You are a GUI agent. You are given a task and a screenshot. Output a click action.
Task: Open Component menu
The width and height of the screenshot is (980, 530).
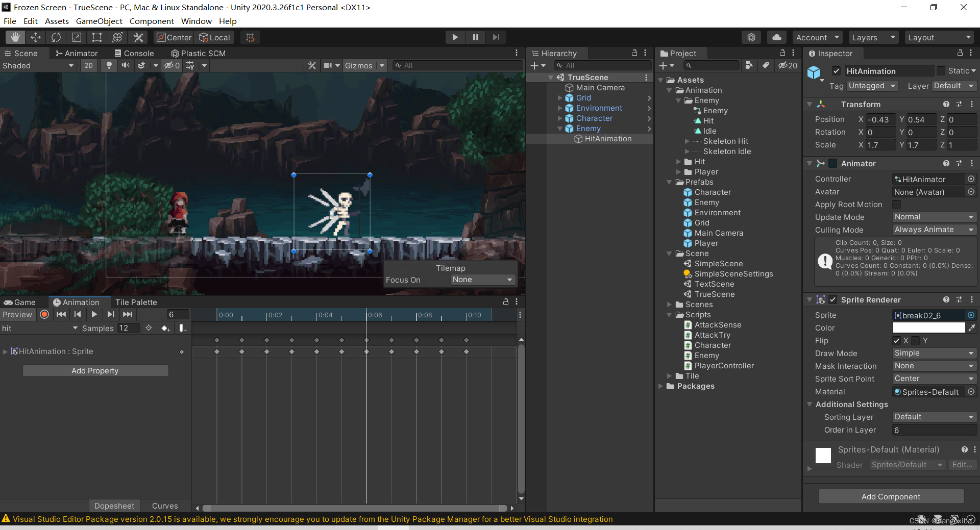[152, 21]
